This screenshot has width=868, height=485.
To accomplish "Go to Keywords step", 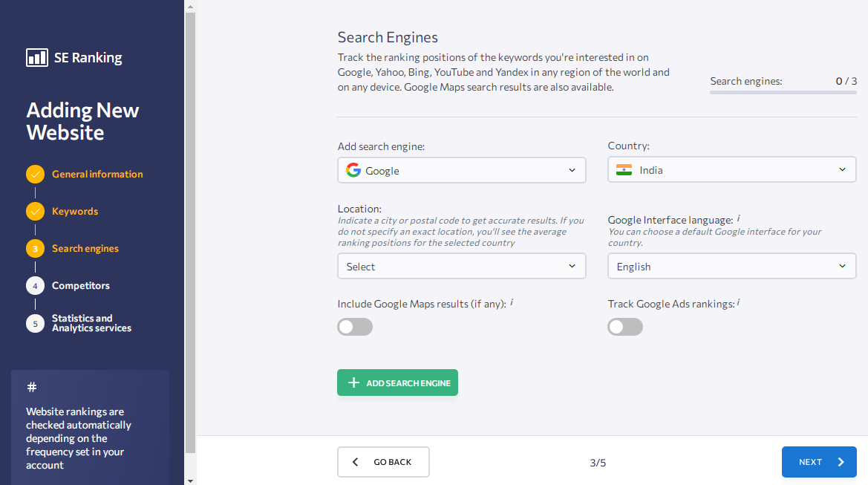I will coord(75,212).
